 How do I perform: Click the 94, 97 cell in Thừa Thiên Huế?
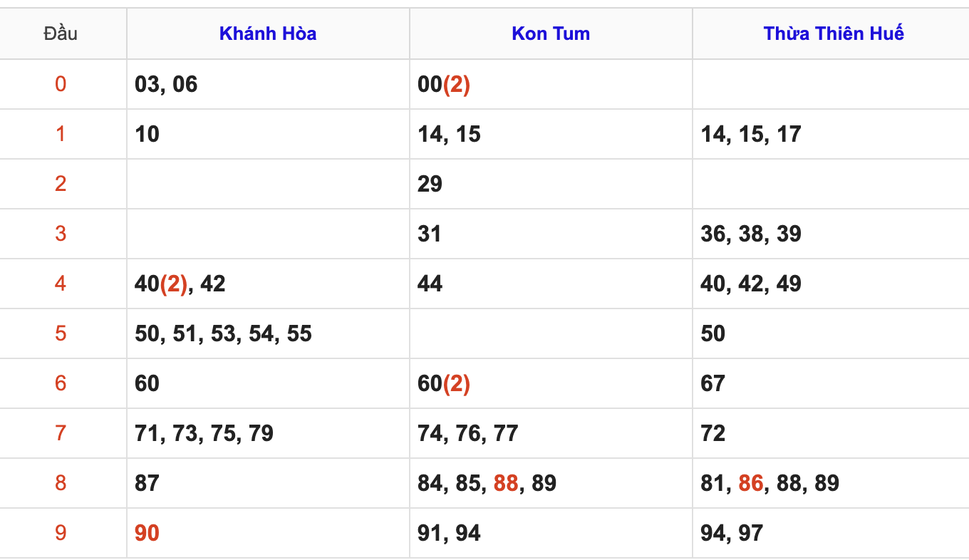coord(732,533)
